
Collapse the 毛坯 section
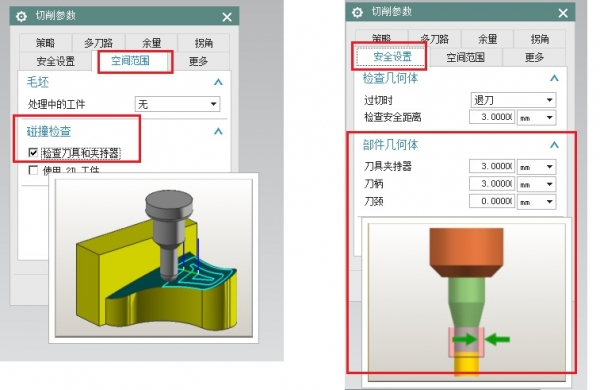(x=218, y=82)
